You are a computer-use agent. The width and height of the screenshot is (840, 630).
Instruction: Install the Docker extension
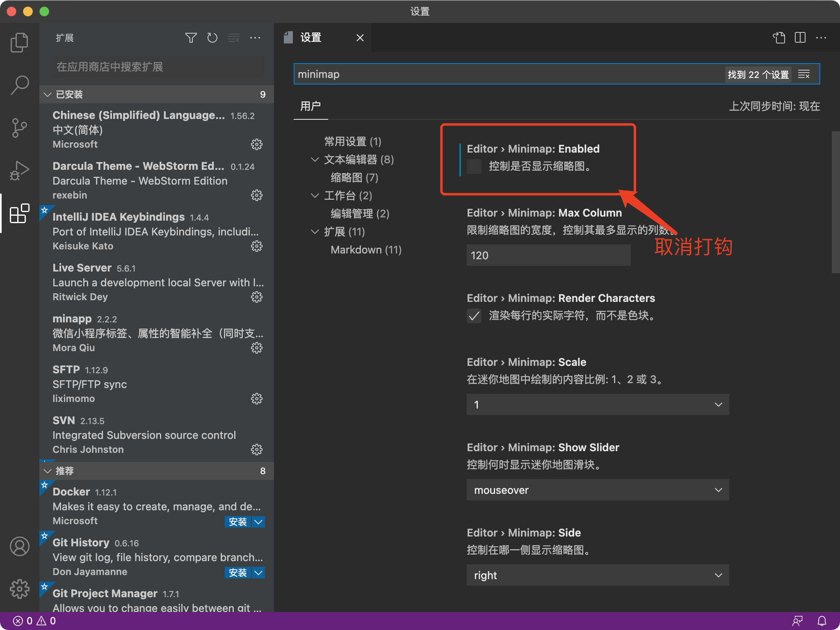(x=237, y=521)
